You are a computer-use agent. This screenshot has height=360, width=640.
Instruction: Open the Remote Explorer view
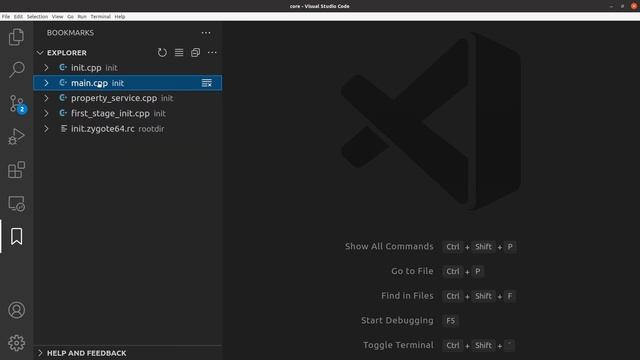click(x=16, y=203)
